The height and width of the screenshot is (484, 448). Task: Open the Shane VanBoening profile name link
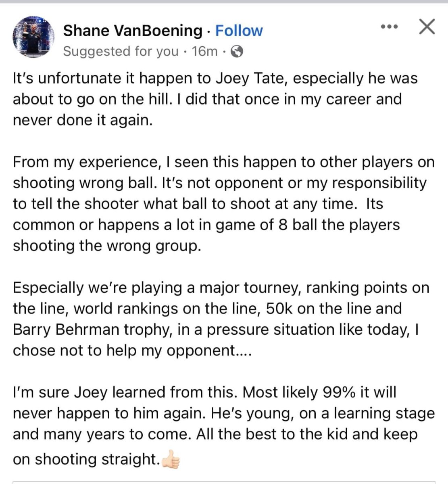pyautogui.click(x=133, y=31)
